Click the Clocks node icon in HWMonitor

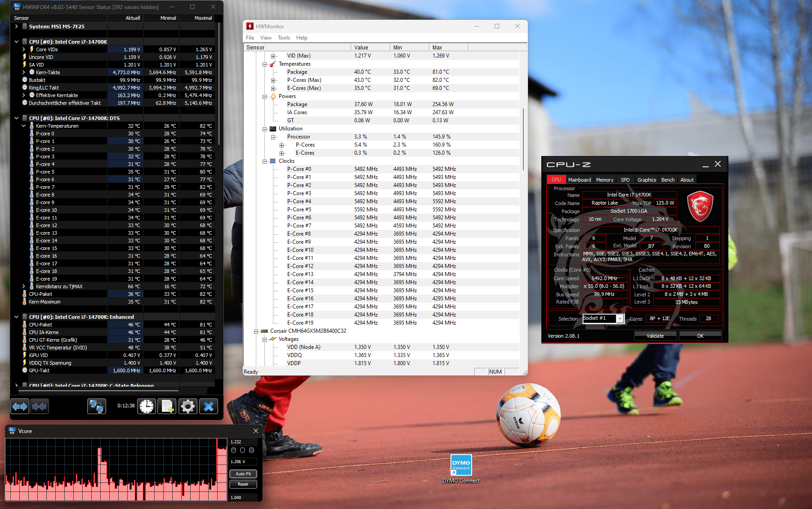click(x=273, y=161)
